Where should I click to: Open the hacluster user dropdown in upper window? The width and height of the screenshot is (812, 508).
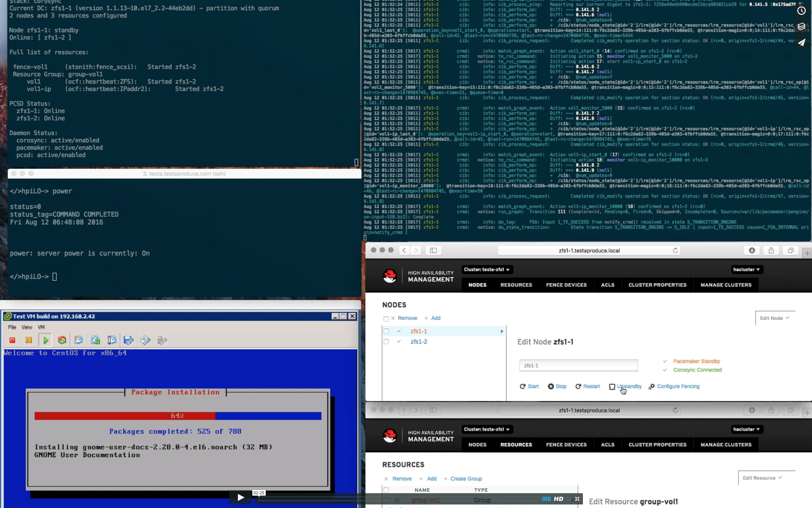(x=747, y=270)
